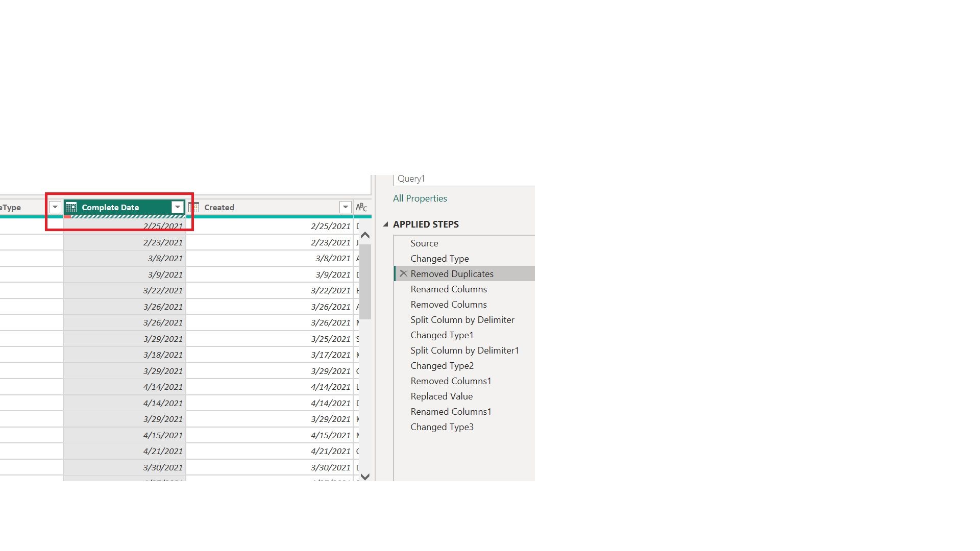This screenshot has width=980, height=551.
Task: Click the Created column date-type icon
Action: point(194,207)
